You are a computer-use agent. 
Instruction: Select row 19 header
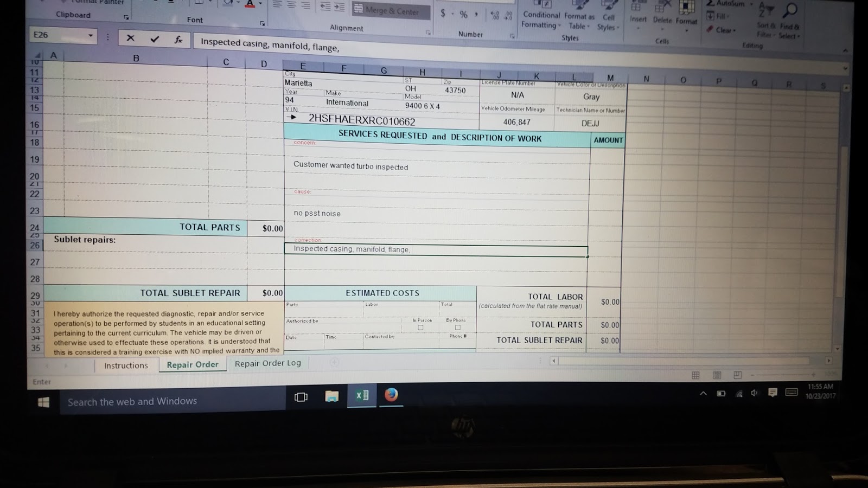pyautogui.click(x=35, y=159)
